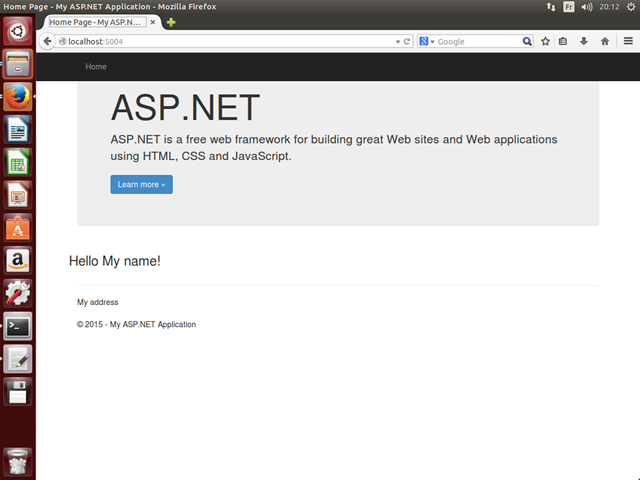Open the Files manager from the dock
This screenshot has height=480, width=640.
18,64
